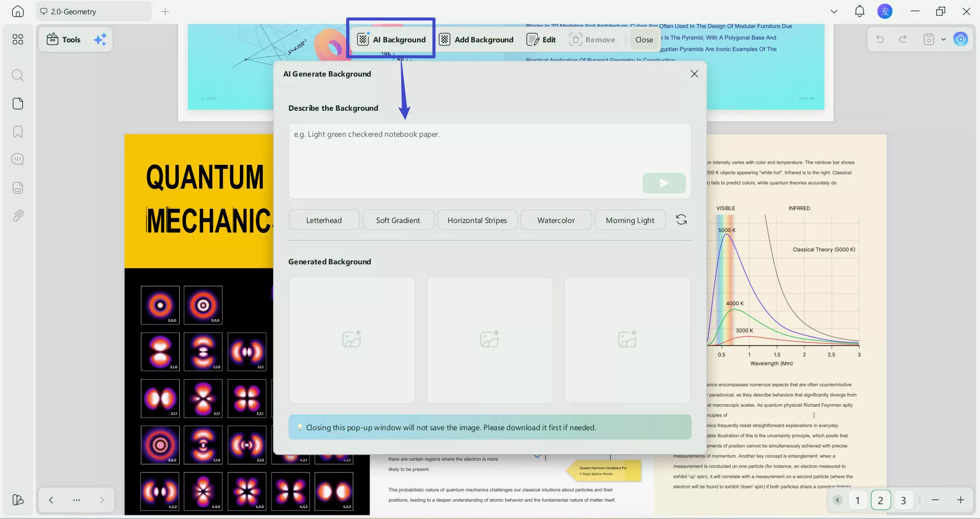This screenshot has height=519, width=980.
Task: Click Remove in the background toolbar
Action: tap(592, 39)
